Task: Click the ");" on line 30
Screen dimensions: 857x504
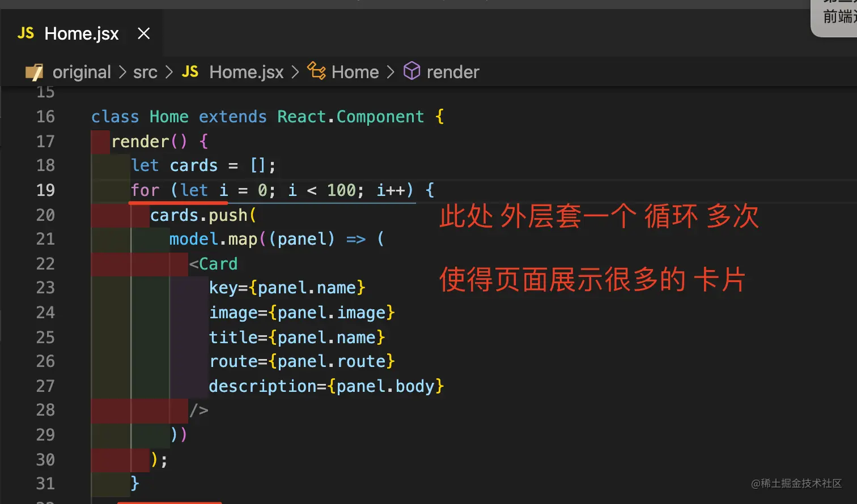Action: (159, 460)
